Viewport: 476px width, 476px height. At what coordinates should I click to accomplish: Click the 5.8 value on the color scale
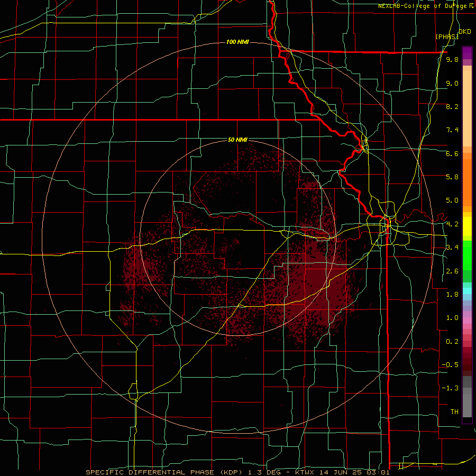click(x=452, y=177)
